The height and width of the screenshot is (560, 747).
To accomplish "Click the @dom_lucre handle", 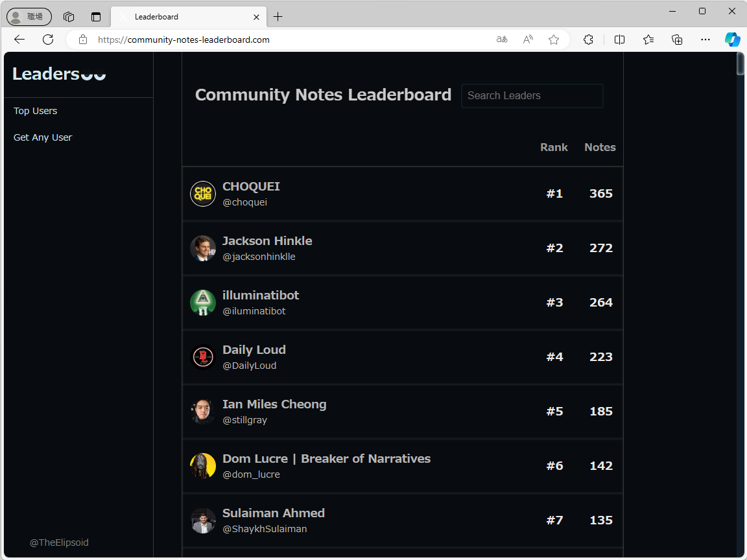I will point(251,474).
